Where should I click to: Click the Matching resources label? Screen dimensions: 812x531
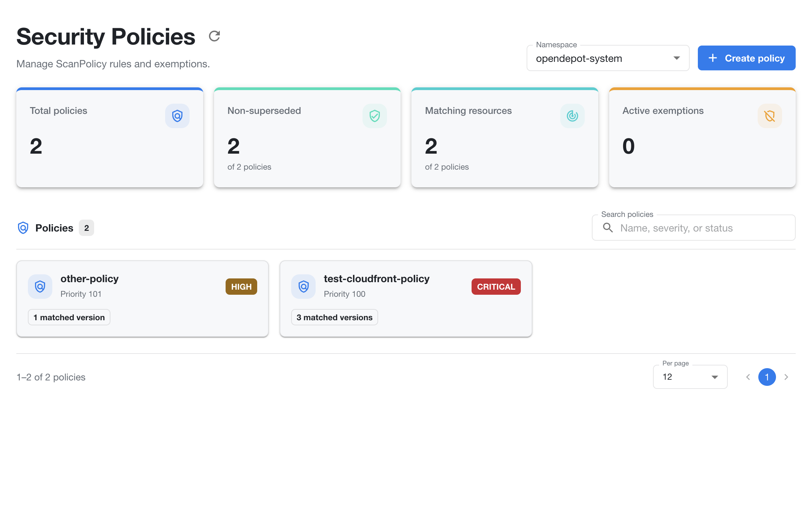pos(468,110)
